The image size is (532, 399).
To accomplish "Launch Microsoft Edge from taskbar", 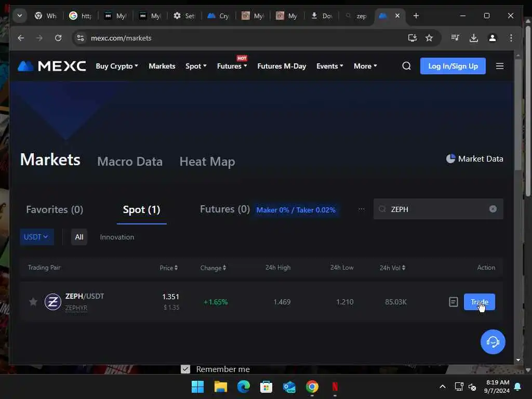I will pyautogui.click(x=243, y=387).
